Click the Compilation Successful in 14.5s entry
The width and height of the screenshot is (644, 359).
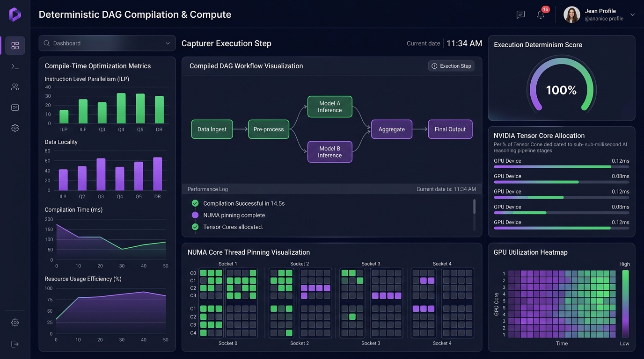click(x=244, y=203)
